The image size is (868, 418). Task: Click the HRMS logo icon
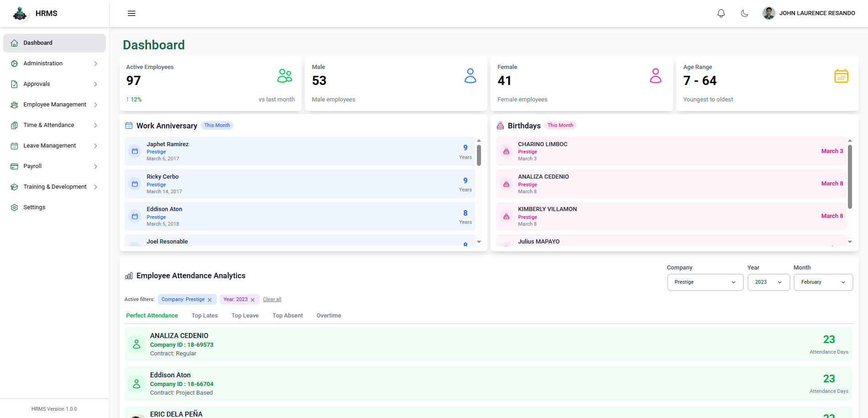point(20,14)
